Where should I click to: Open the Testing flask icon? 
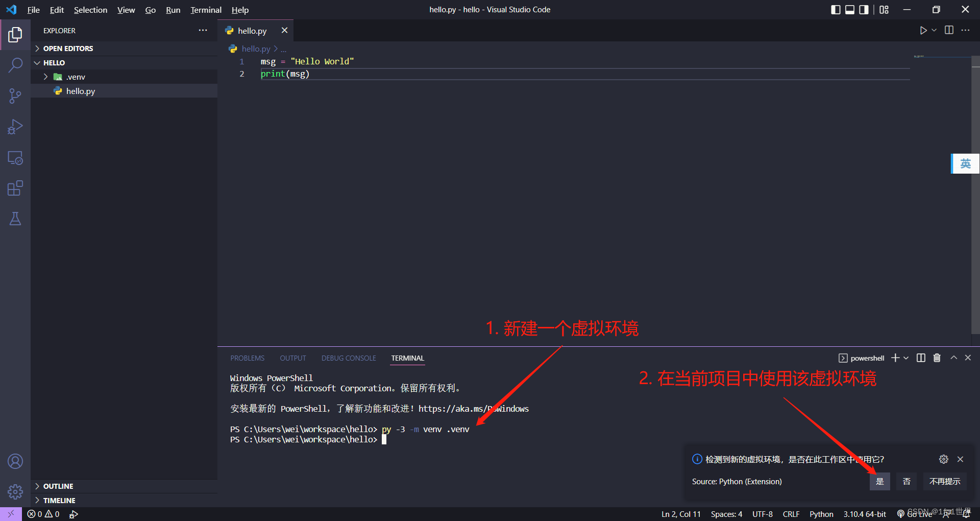coord(15,219)
